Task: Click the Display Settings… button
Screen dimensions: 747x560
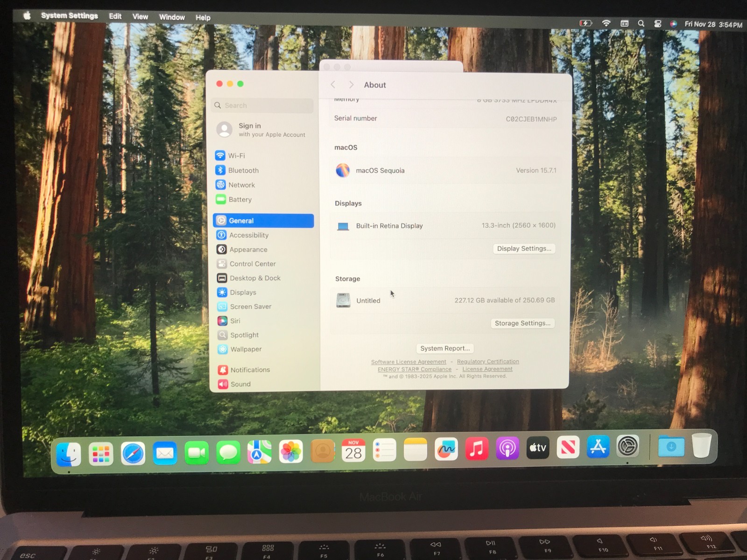Action: coord(524,249)
